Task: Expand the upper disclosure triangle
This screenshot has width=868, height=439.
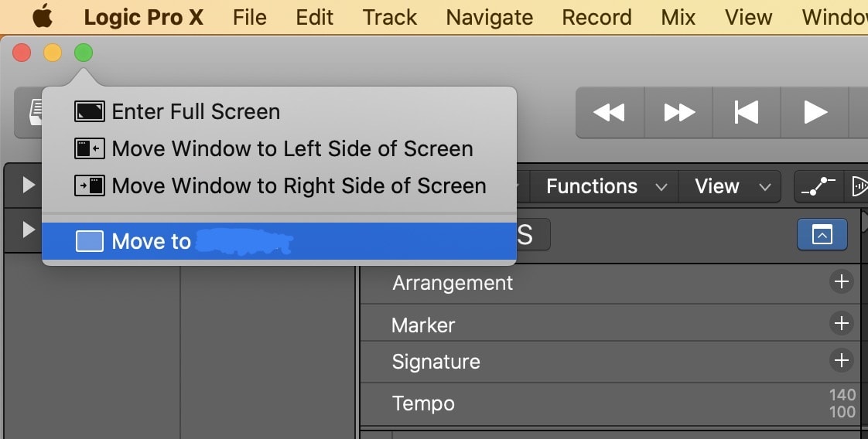Action: click(29, 185)
